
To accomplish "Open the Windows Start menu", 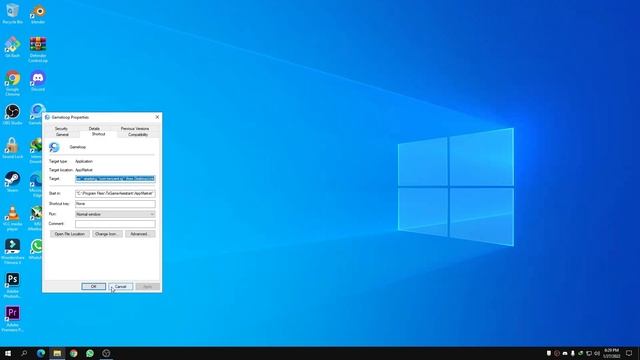I will coord(8,353).
